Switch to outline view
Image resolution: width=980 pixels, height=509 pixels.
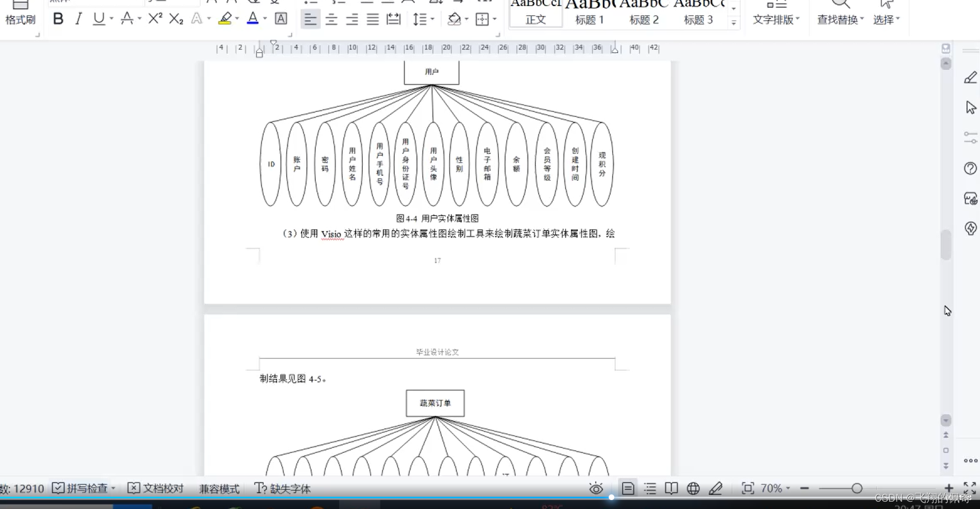click(650, 488)
